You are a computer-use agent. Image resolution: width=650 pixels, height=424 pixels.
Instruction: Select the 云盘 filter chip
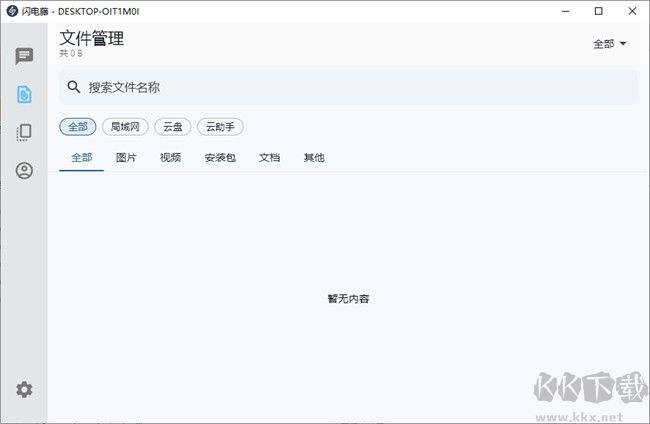coord(172,127)
